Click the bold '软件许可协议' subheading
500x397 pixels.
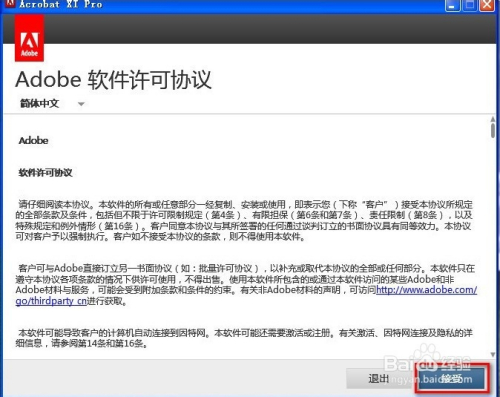tap(45, 173)
